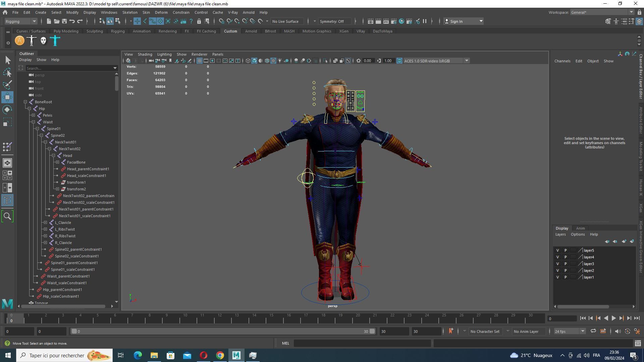Open the Outliner Display menu
This screenshot has height=362, width=644.
[x=25, y=60]
